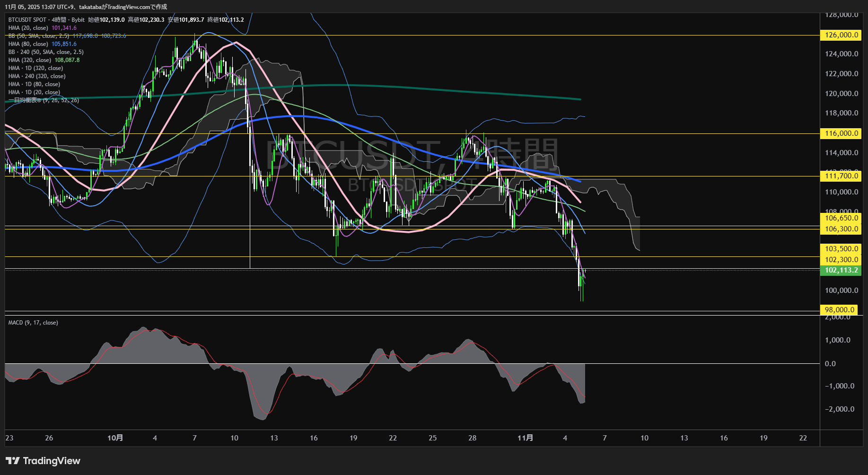Select the 28 date on time axis
This screenshot has width=868, height=475.
pyautogui.click(x=472, y=438)
